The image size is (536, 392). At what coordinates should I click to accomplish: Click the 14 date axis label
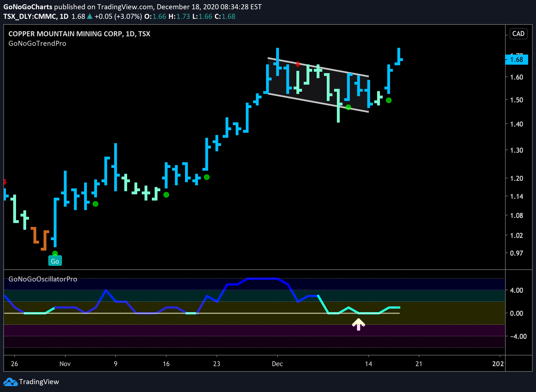coord(368,364)
